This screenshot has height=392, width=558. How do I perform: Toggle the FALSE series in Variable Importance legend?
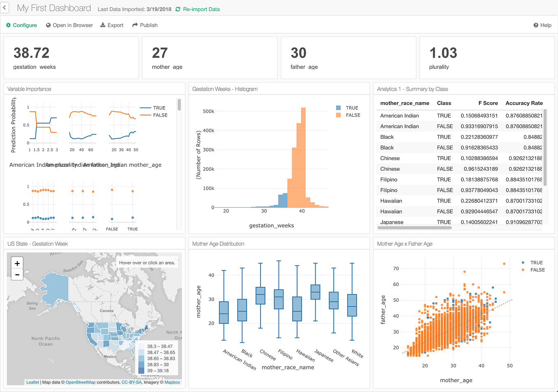coord(160,115)
